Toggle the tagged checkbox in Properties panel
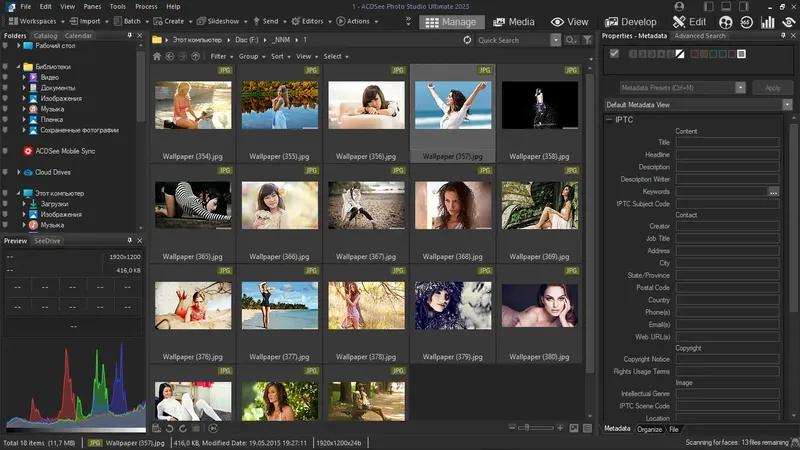 click(x=614, y=54)
